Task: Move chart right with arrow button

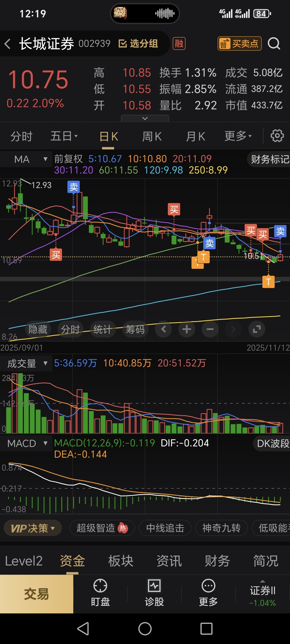Action: coord(233,329)
